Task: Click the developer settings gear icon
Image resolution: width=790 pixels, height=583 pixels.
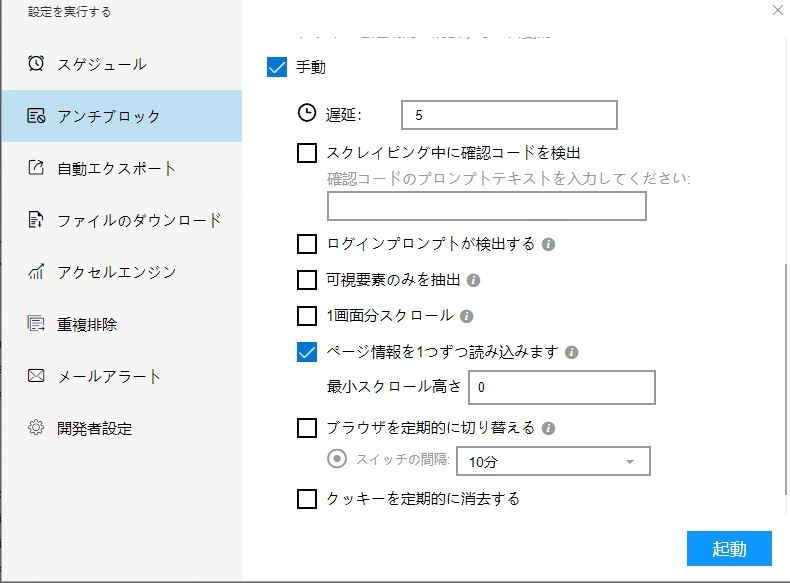Action: [x=36, y=428]
